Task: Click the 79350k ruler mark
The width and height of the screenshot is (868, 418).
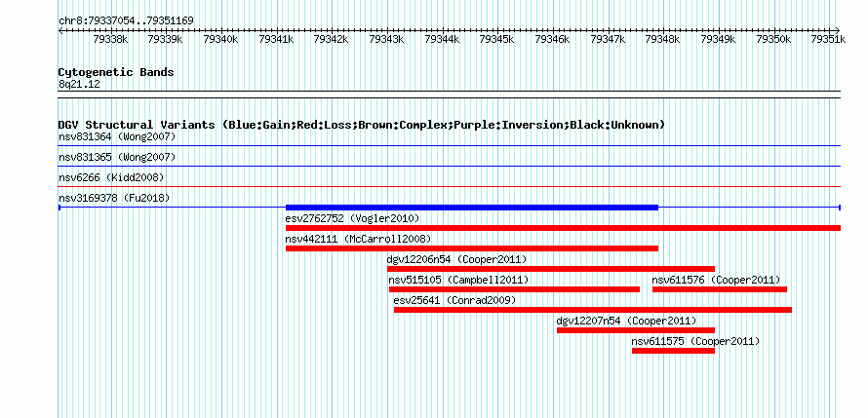Action: [773, 39]
